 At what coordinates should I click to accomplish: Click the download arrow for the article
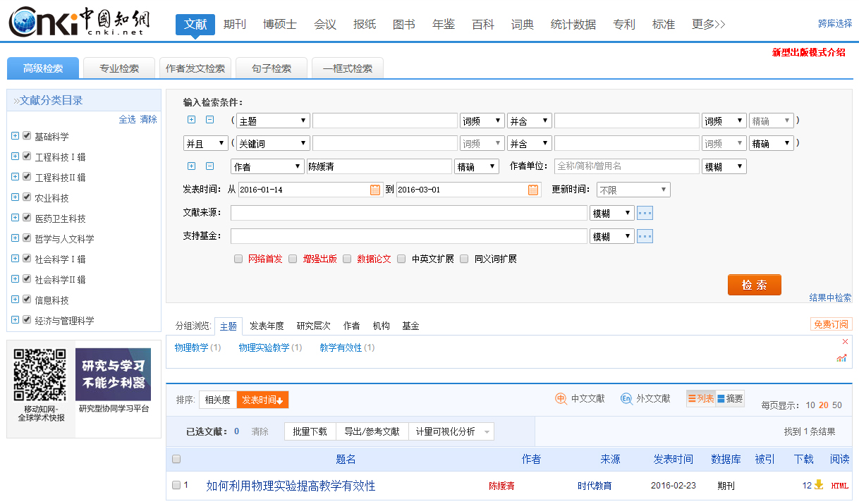tap(818, 486)
